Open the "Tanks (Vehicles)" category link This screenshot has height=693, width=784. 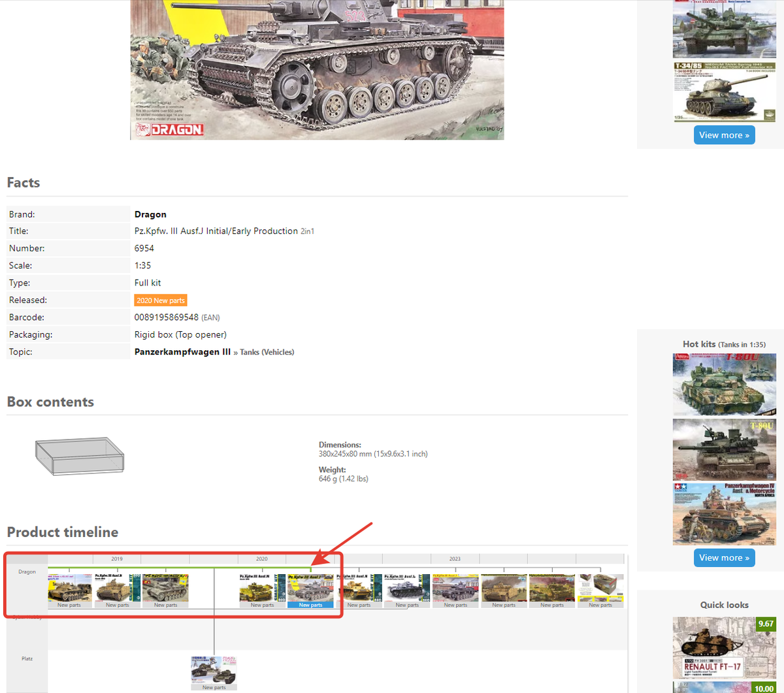point(267,352)
